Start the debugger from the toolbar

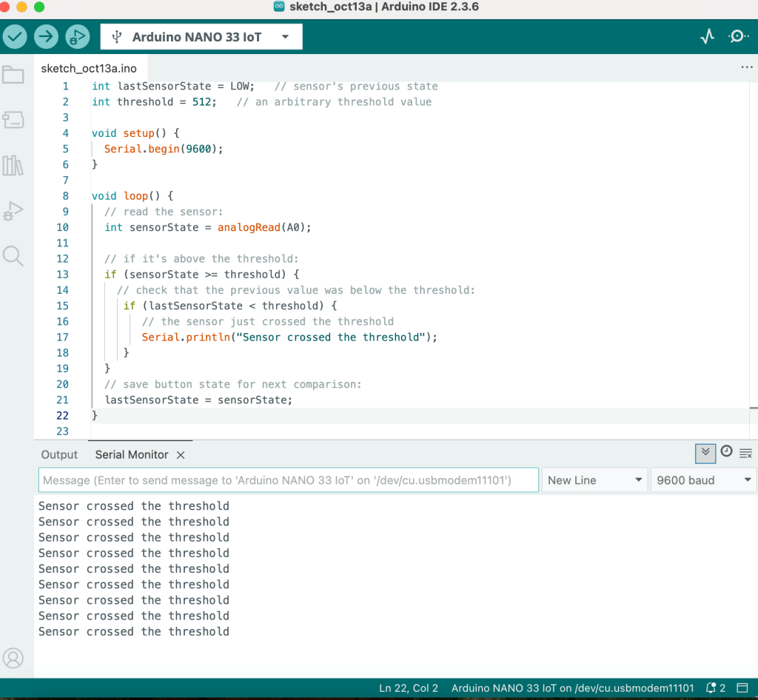[x=77, y=36]
